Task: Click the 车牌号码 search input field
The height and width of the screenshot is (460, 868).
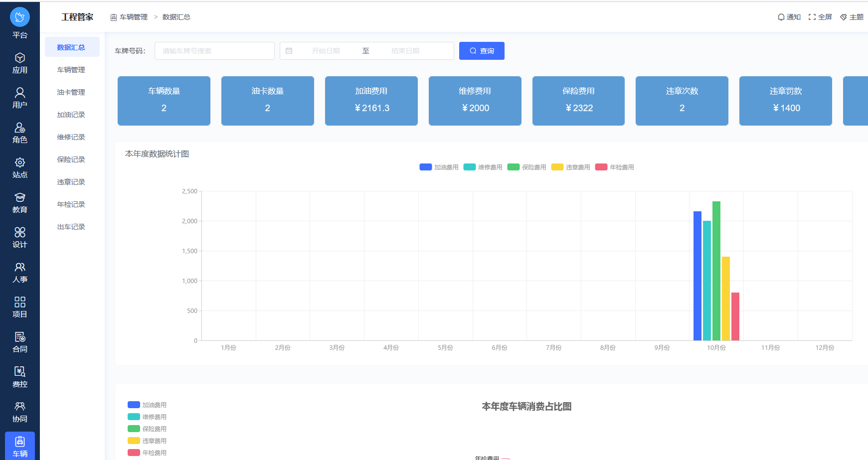Action: pyautogui.click(x=214, y=51)
